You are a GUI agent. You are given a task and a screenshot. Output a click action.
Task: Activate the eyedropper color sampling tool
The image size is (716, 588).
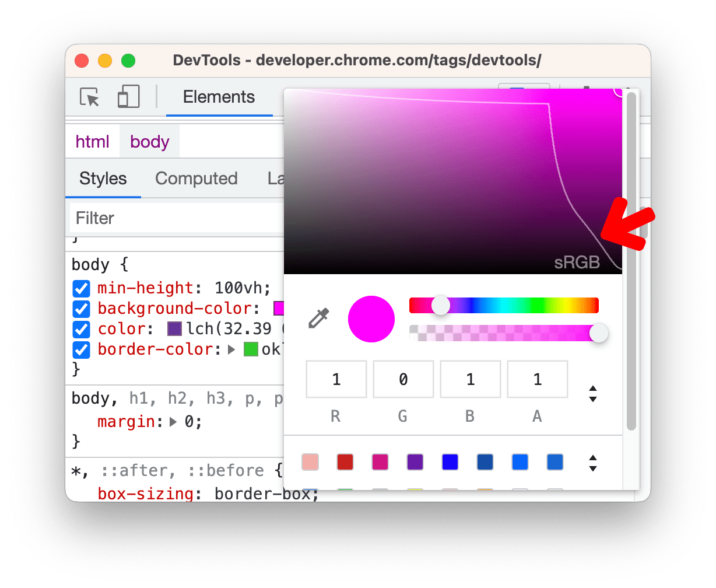click(x=318, y=318)
